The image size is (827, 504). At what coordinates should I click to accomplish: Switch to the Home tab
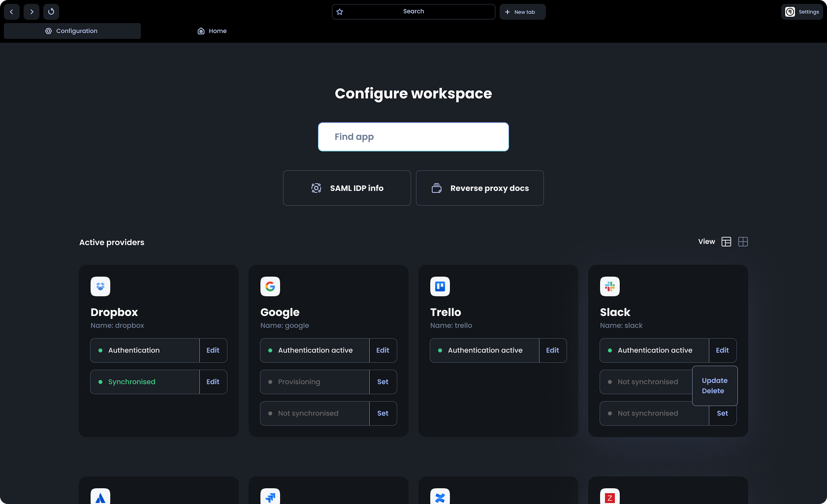tap(212, 31)
